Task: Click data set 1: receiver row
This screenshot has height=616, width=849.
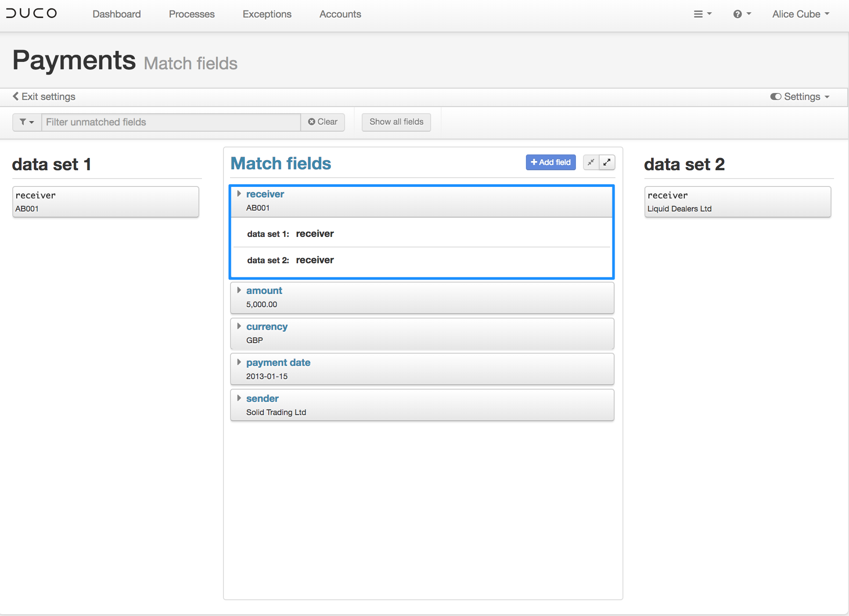Action: point(422,234)
